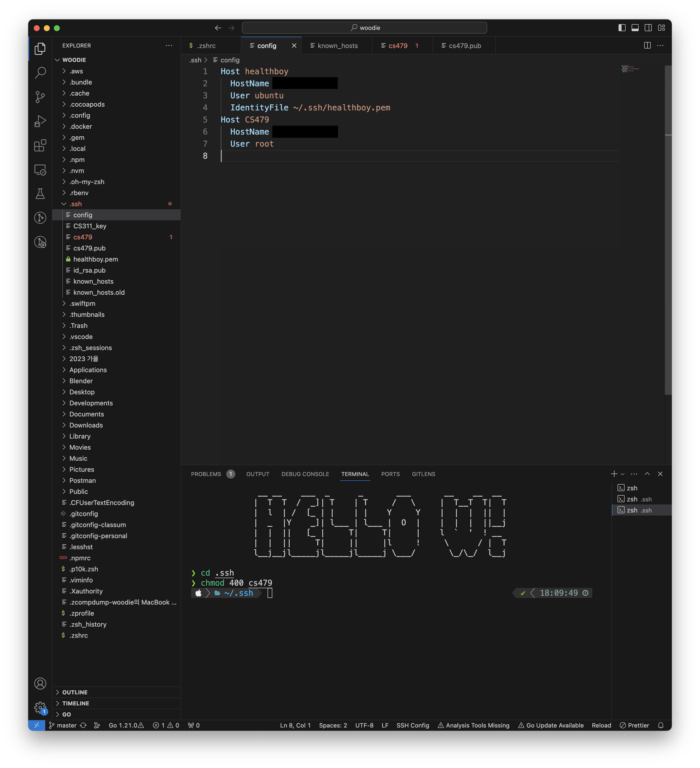Split the editor to the right
Screen dimensions: 700x768
pos(647,46)
